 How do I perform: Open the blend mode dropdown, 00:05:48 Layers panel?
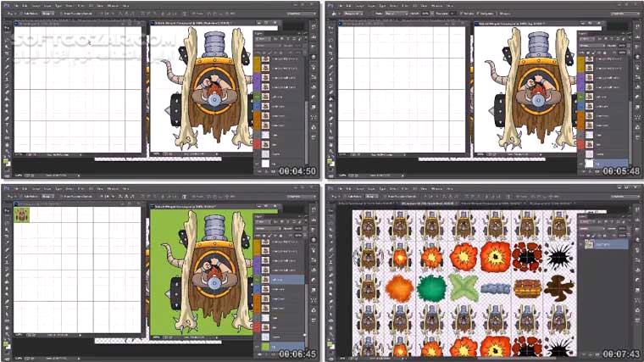pyautogui.click(x=592, y=45)
